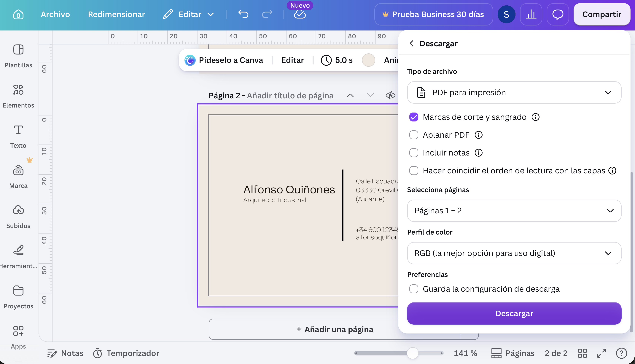Switch to grid view of pages
Image resolution: width=635 pixels, height=364 pixels.
tap(582, 353)
